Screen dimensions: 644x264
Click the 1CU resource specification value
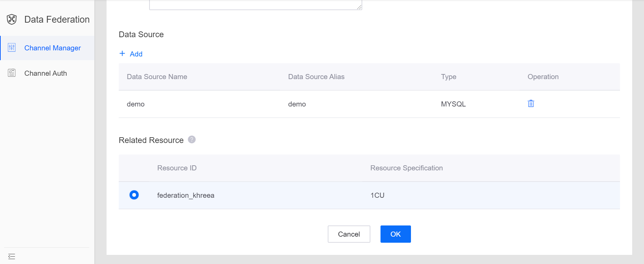(x=377, y=195)
